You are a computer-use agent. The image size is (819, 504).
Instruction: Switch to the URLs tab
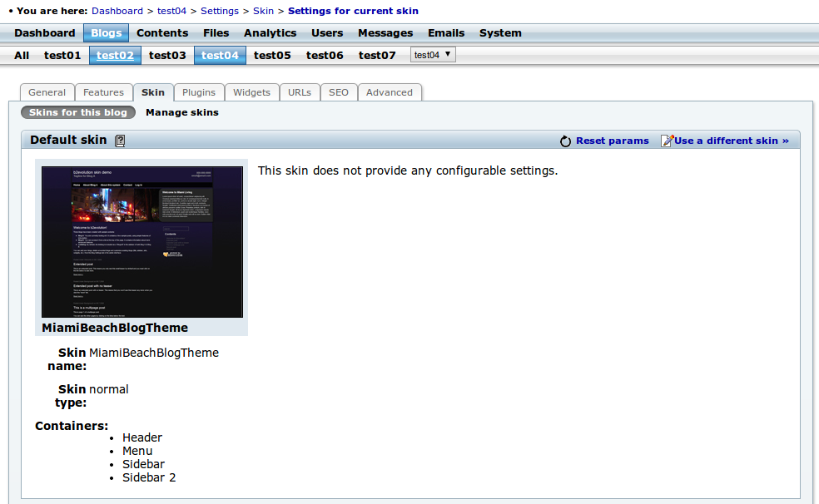[300, 92]
